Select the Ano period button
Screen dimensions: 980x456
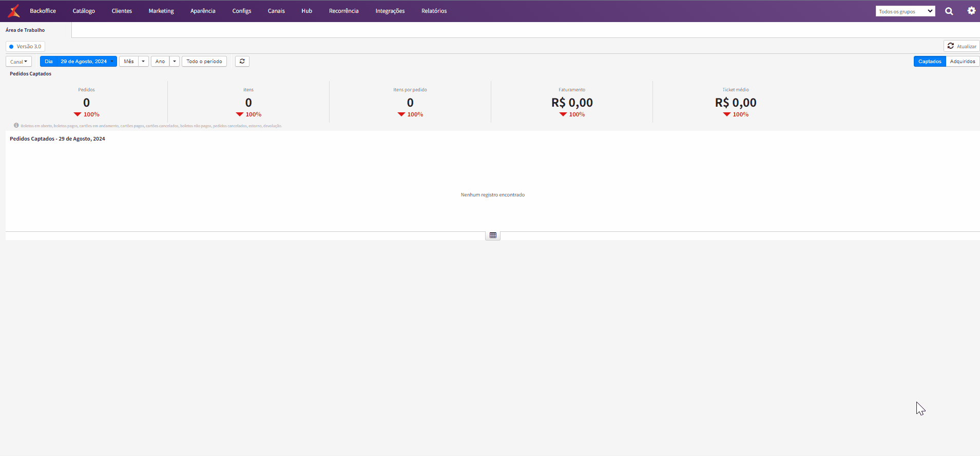(160, 62)
